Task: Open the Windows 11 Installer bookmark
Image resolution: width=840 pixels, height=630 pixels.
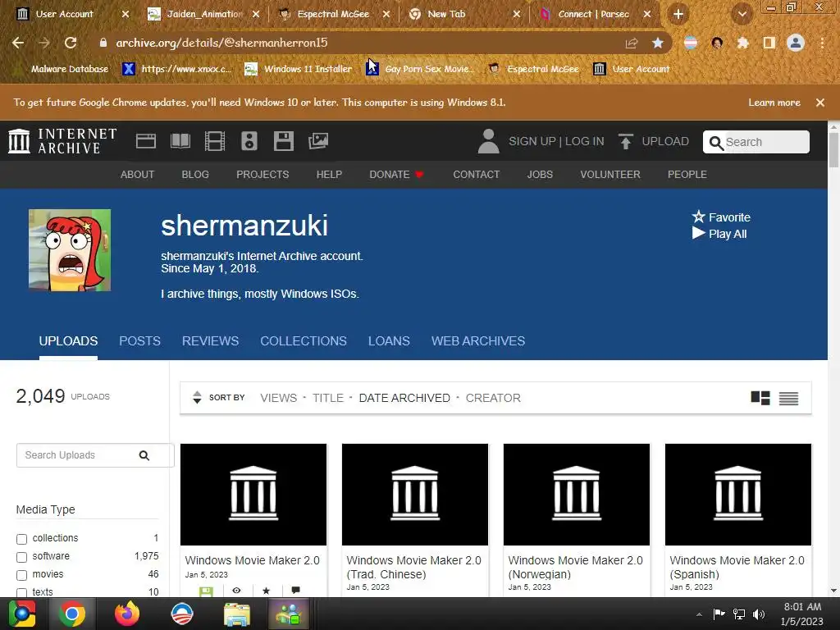Action: coord(299,69)
